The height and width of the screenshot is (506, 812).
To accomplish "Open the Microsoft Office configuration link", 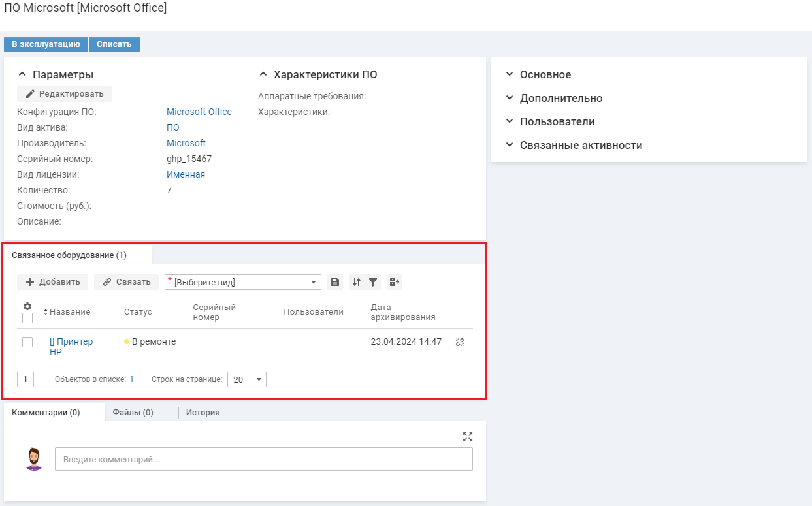I will (x=199, y=112).
